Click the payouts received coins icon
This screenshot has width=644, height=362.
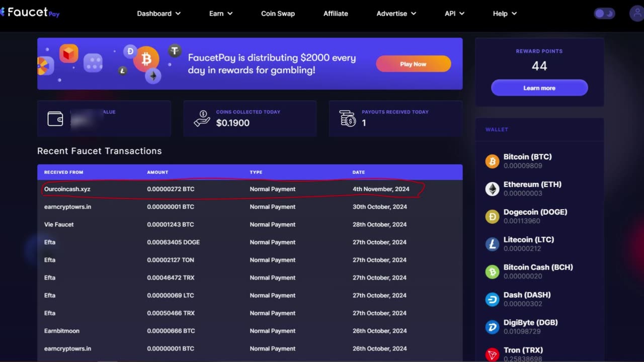(x=347, y=119)
